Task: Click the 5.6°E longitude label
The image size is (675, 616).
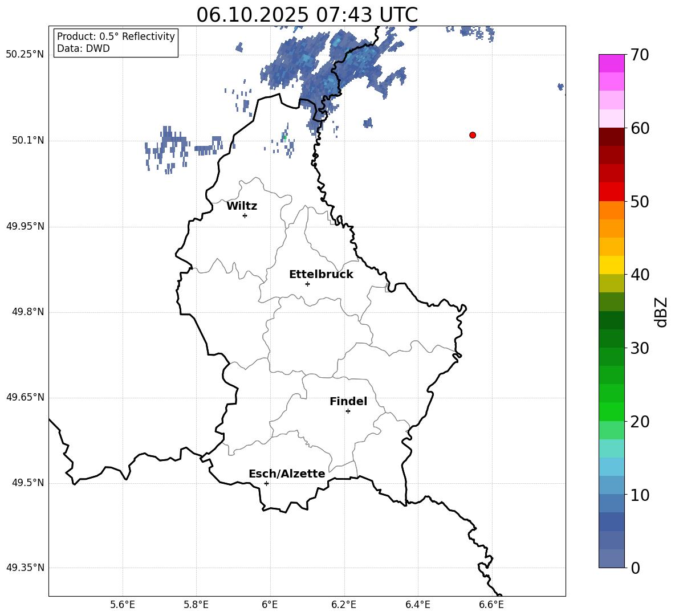Action: tap(123, 605)
